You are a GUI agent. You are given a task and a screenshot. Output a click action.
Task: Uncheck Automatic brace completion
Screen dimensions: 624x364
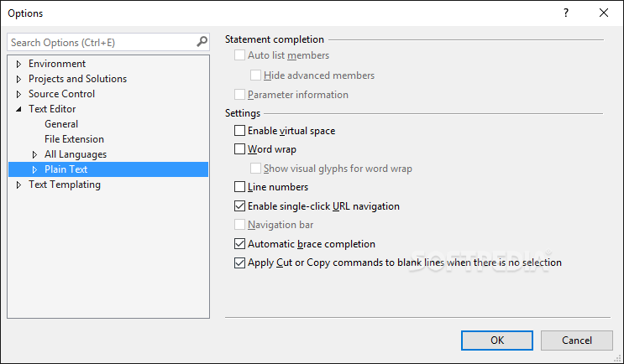pos(239,243)
